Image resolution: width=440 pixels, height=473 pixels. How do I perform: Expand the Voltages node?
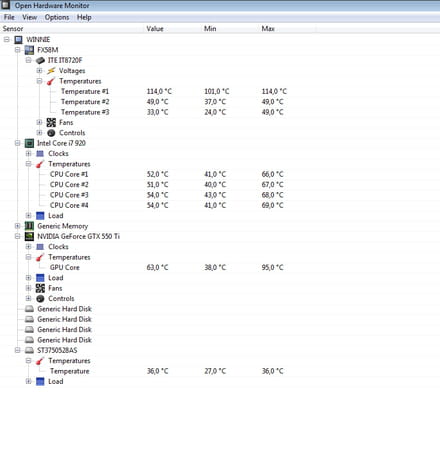tap(39, 71)
